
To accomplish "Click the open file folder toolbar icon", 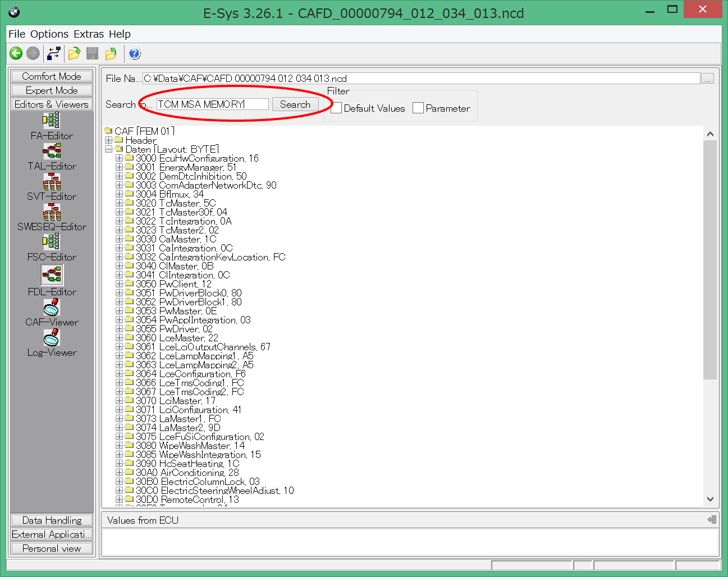I will point(74,53).
